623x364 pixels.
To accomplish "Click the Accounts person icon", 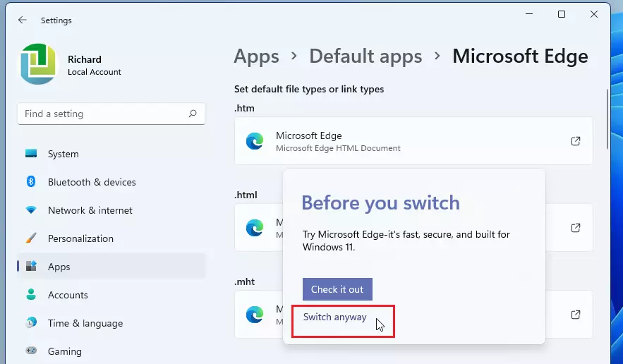I will coord(31,294).
